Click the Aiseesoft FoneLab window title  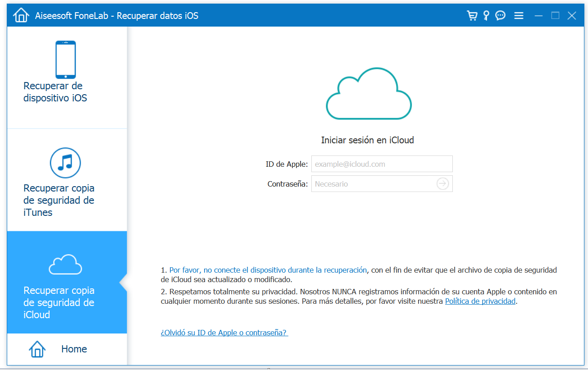click(x=117, y=16)
